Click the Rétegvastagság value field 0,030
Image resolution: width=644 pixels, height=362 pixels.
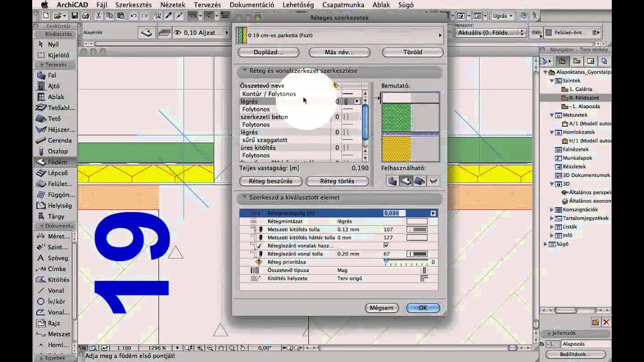[395, 213]
